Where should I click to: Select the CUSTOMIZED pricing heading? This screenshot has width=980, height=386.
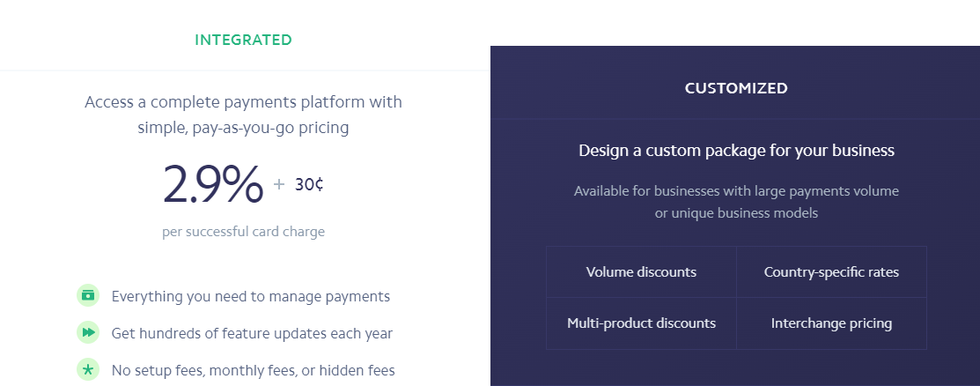tap(735, 88)
